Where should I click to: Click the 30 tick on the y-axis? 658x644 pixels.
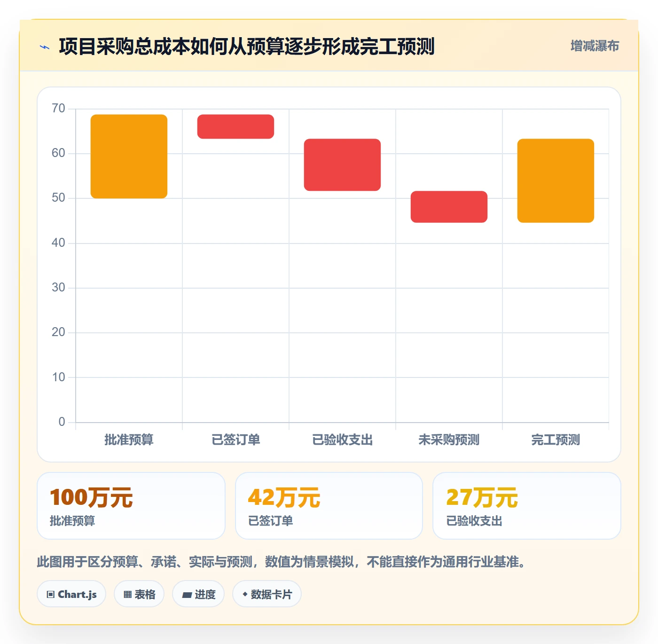point(58,288)
